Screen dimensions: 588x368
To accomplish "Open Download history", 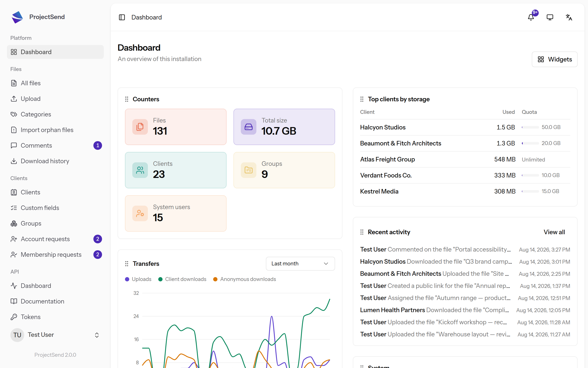I will click(55, 161).
